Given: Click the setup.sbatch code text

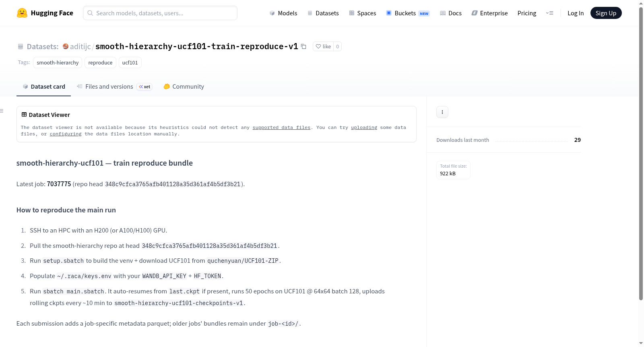Looking at the screenshot, I should coord(64,261).
